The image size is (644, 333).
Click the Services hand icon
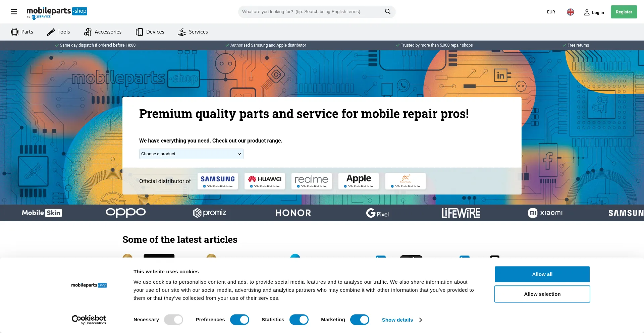182,32
